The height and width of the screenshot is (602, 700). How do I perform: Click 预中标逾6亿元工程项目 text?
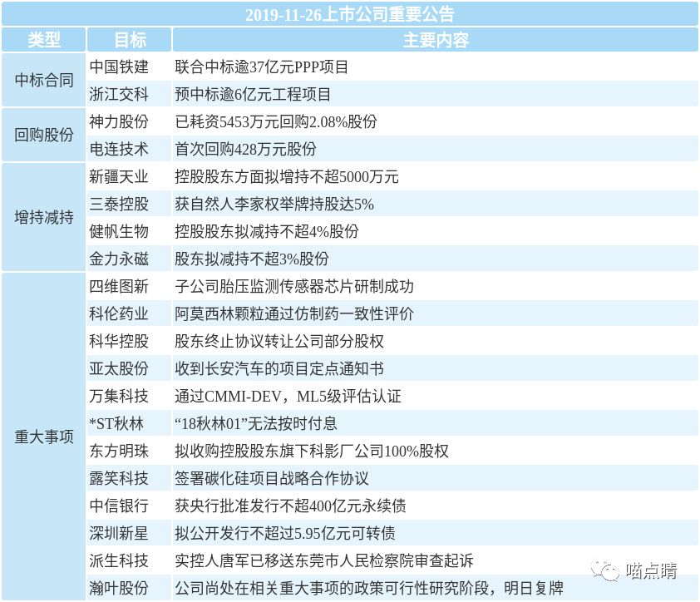pos(253,94)
